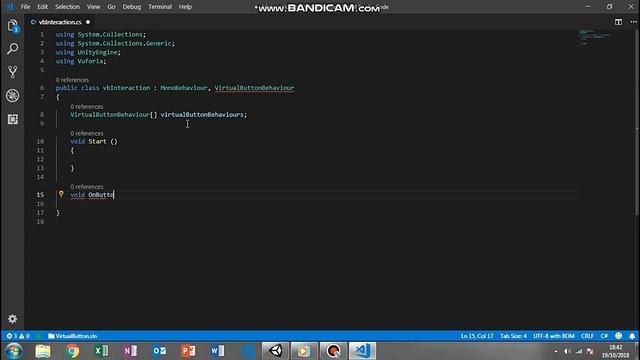Change the UTF-8 with BOM encoding

point(553,336)
